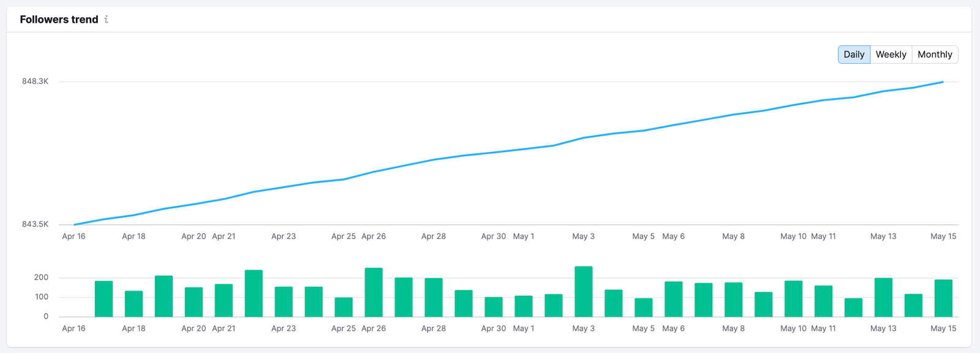Click the blue line's end point at May 15
Image resolution: width=980 pixels, height=353 pixels.
(x=943, y=82)
